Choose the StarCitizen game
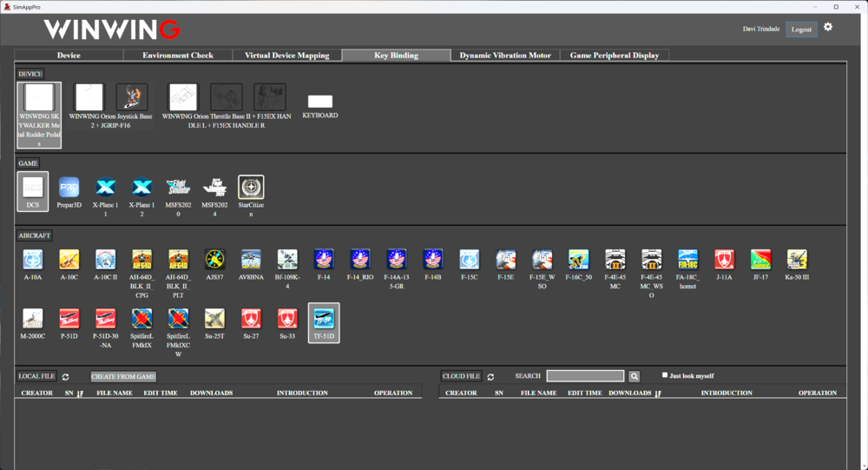Image resolution: width=868 pixels, height=470 pixels. point(251,188)
